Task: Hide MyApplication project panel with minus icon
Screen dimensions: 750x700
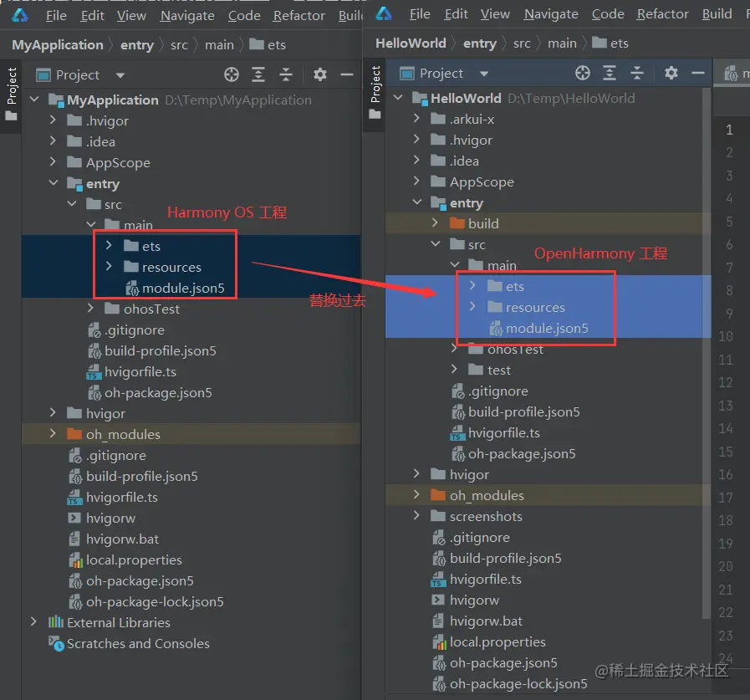Action: pos(347,74)
